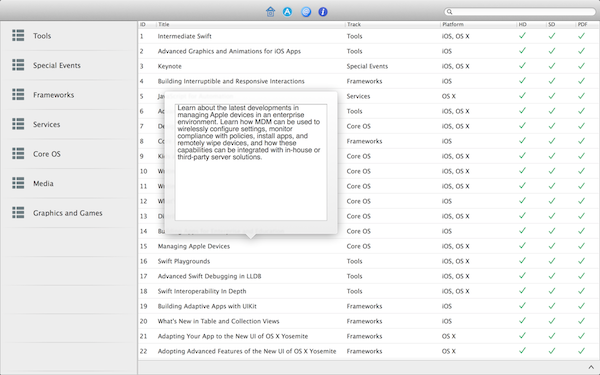Open the info 'i' toolbar icon
600x375 pixels.
(323, 12)
